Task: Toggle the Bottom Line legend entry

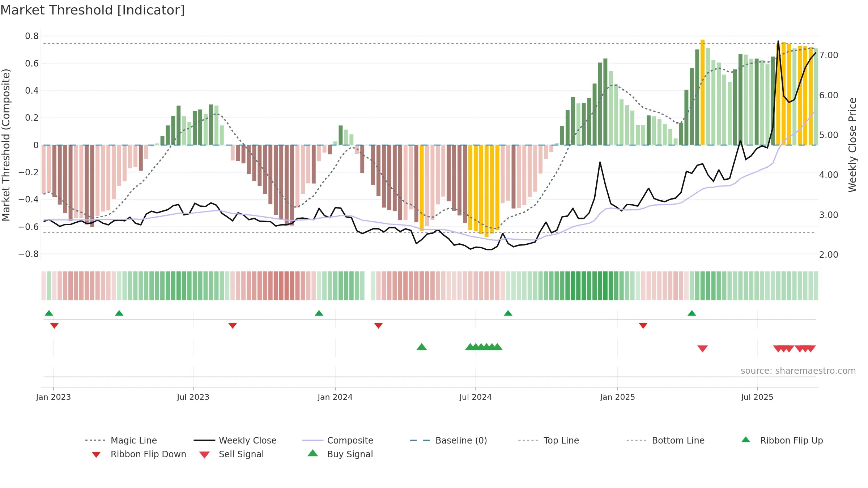Action: 665,440
